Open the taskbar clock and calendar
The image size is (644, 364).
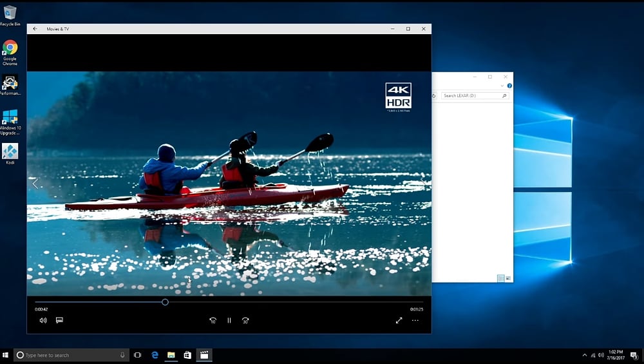click(616, 355)
